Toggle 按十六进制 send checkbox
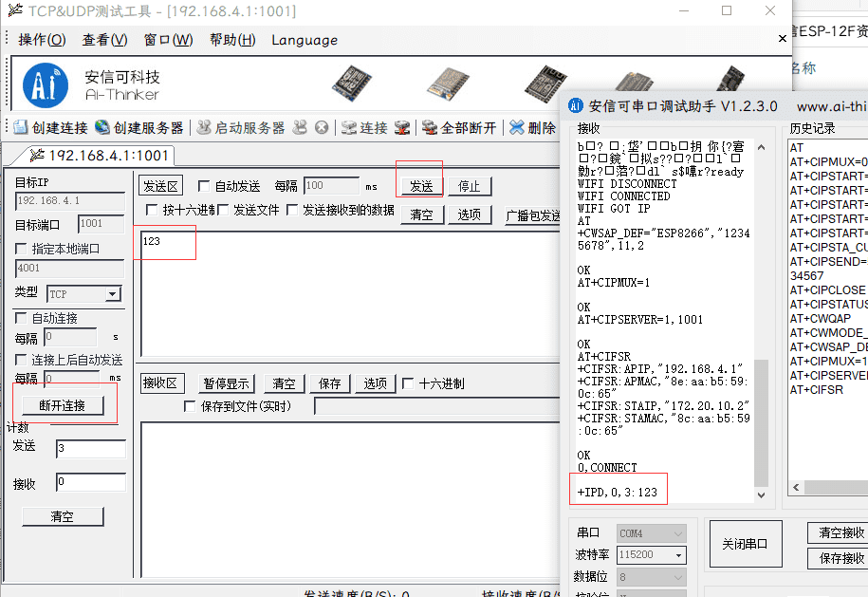868x597 pixels. click(152, 210)
